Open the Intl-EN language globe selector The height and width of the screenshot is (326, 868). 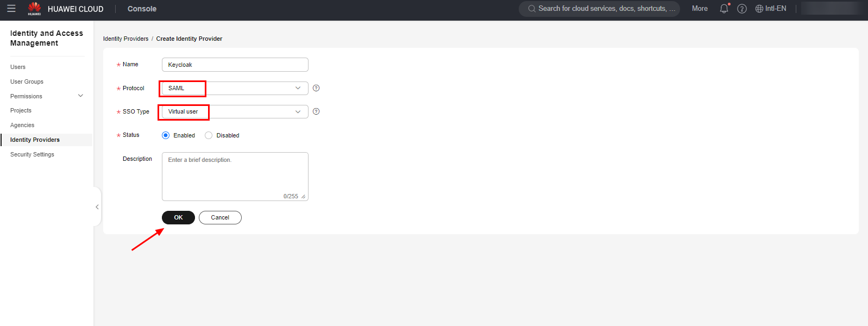tap(770, 9)
